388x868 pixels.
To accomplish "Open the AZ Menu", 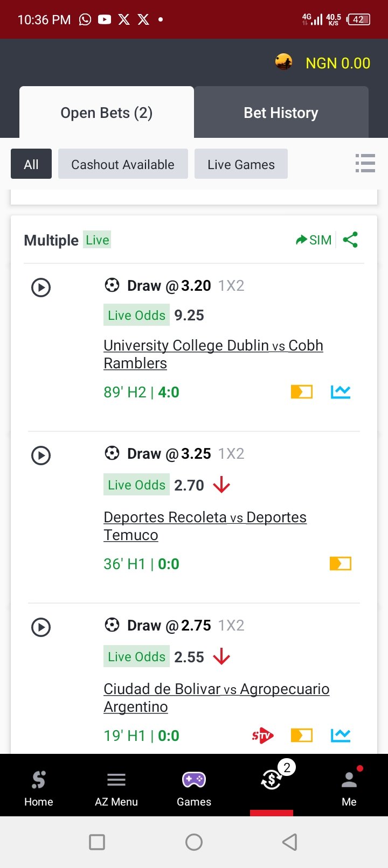I will pyautogui.click(x=116, y=786).
